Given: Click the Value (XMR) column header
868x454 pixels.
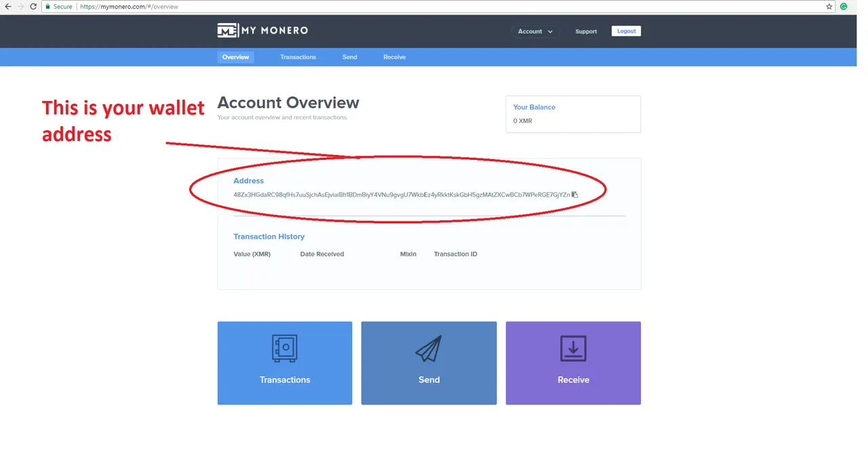Looking at the screenshot, I should (252, 254).
